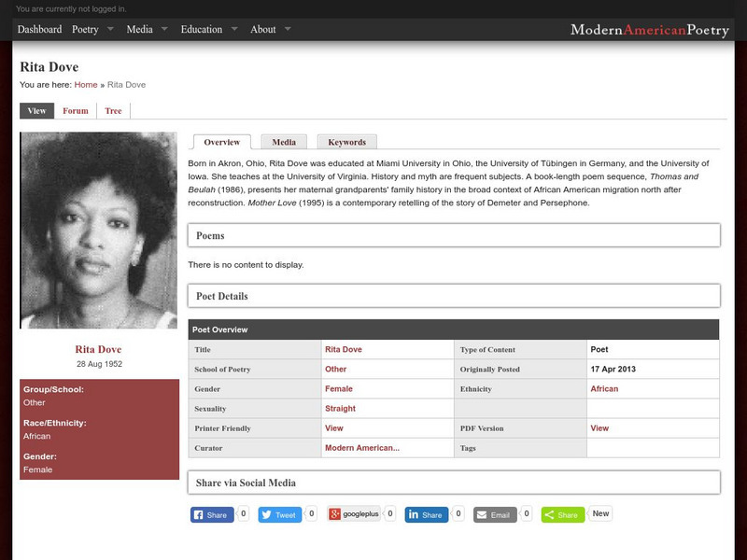Click the Facebook Share button
The height and width of the screenshot is (560, 747).
(x=211, y=514)
